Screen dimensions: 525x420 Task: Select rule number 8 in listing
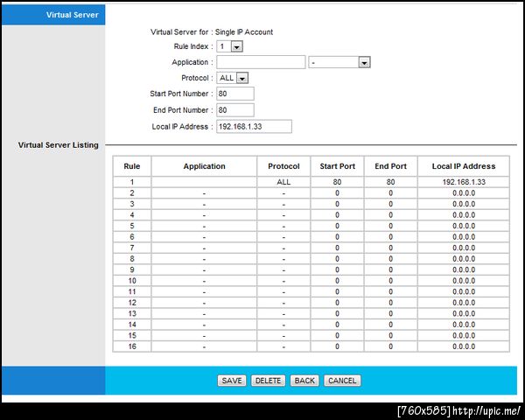(x=132, y=259)
